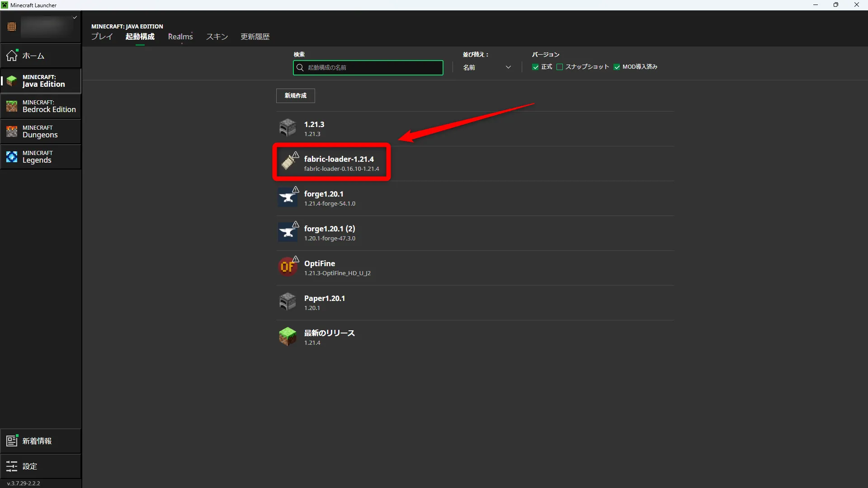Viewport: 868px width, 488px height.
Task: Click the anvil icon for forge1.20.1 (2)
Action: (288, 232)
